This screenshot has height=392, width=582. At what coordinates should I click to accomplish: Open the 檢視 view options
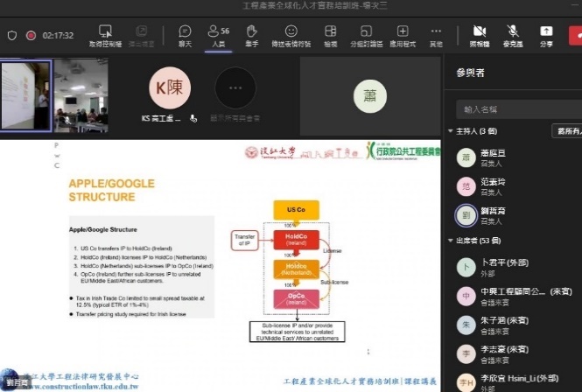[x=330, y=37]
